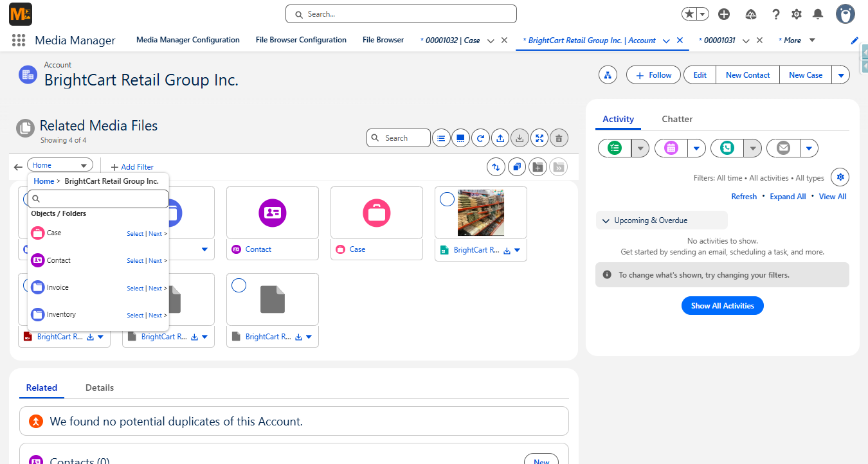
Task: Select the shelf image file checkbox circle
Action: [x=447, y=200]
